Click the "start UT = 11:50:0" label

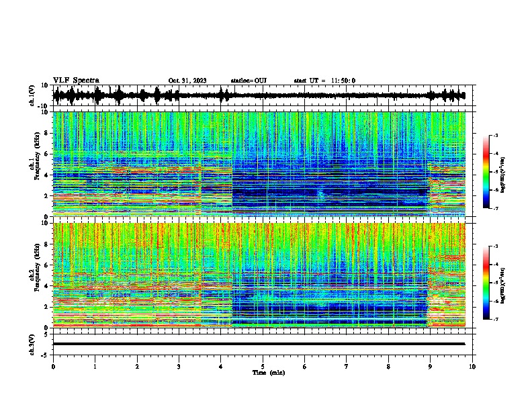click(x=324, y=81)
